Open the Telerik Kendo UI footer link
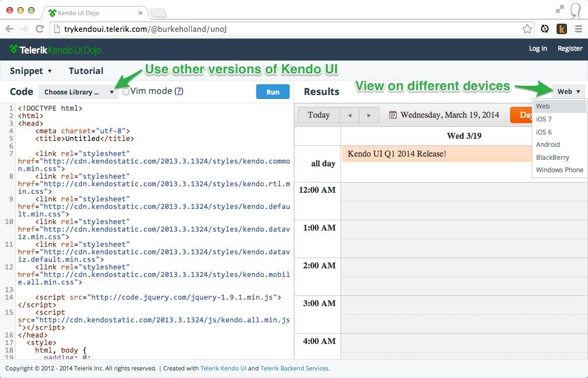 click(224, 368)
